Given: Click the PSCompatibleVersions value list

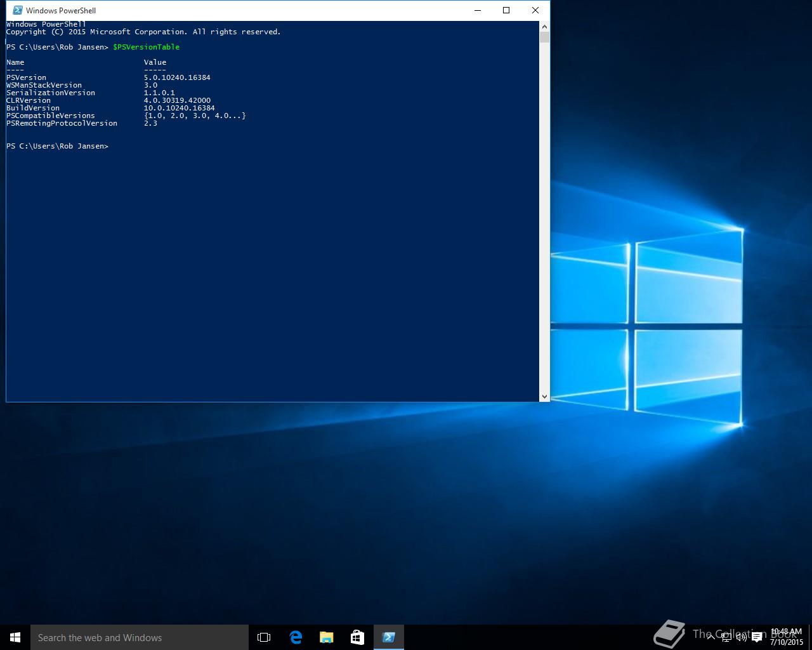Looking at the screenshot, I should pos(195,116).
